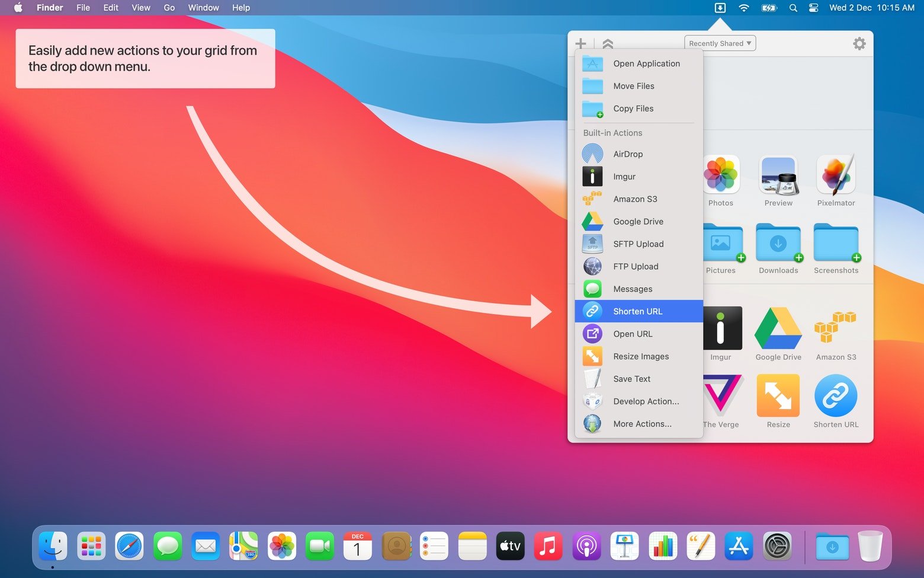Click the Shorten URL grid icon
Image resolution: width=924 pixels, height=578 pixels.
836,395
